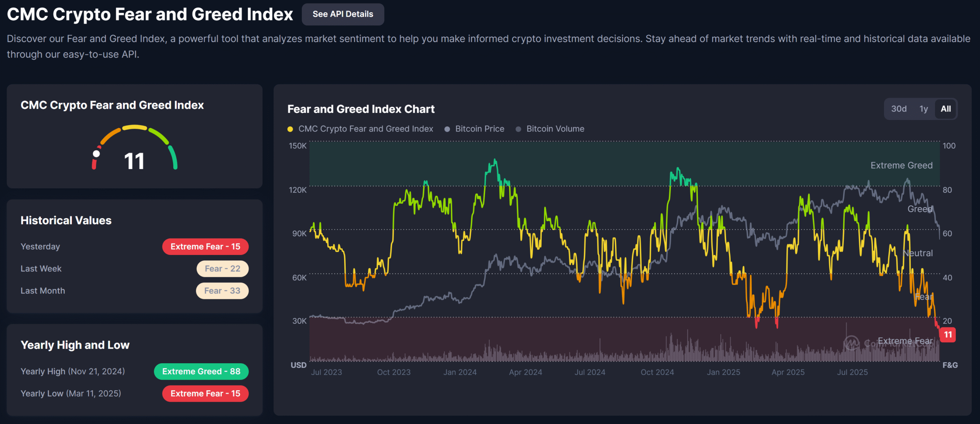Click the See API Details button
980x424 pixels.
[343, 15]
